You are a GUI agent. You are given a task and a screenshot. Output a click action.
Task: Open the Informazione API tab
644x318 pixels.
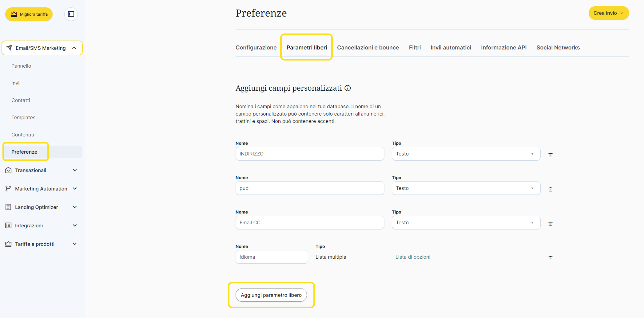503,48
